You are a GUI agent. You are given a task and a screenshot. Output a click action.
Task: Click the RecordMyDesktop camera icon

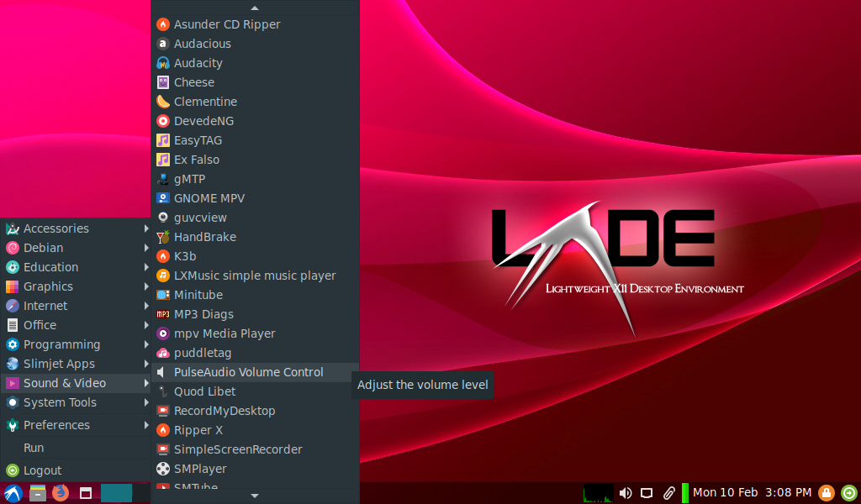tap(163, 411)
